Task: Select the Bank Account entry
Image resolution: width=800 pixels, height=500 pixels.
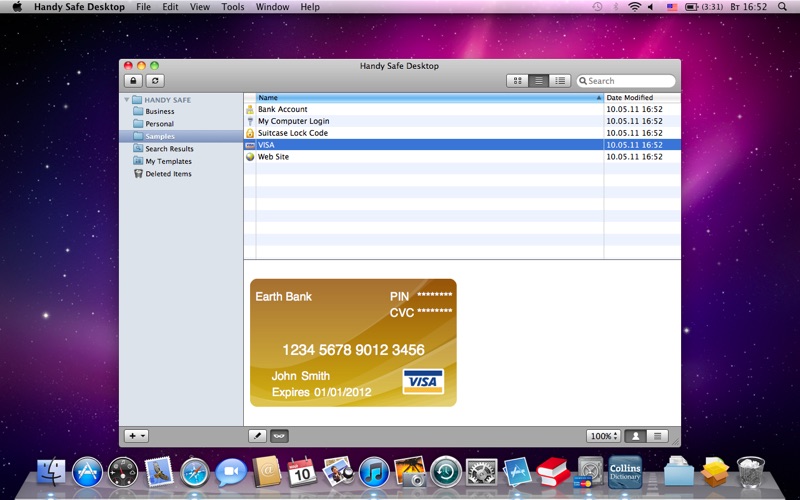Action: 462,109
